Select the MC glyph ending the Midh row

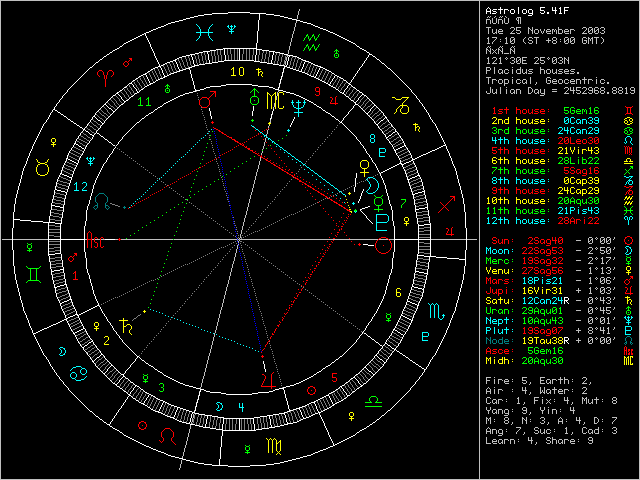[x=629, y=360]
